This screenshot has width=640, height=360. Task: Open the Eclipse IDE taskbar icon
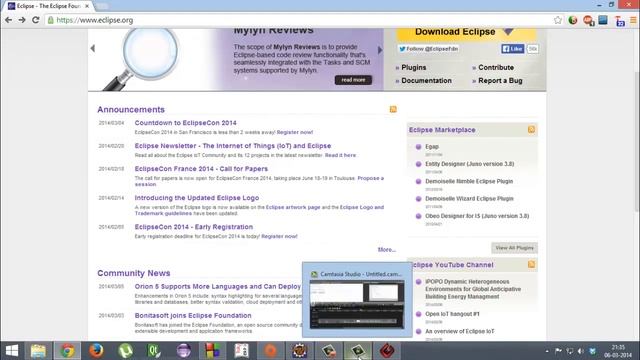tap(183, 351)
